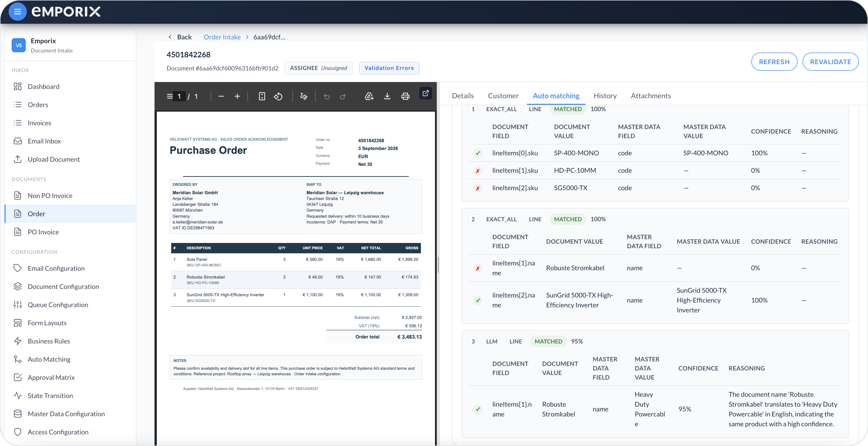
Task: Open the Dashboard page
Action: click(x=70, y=87)
